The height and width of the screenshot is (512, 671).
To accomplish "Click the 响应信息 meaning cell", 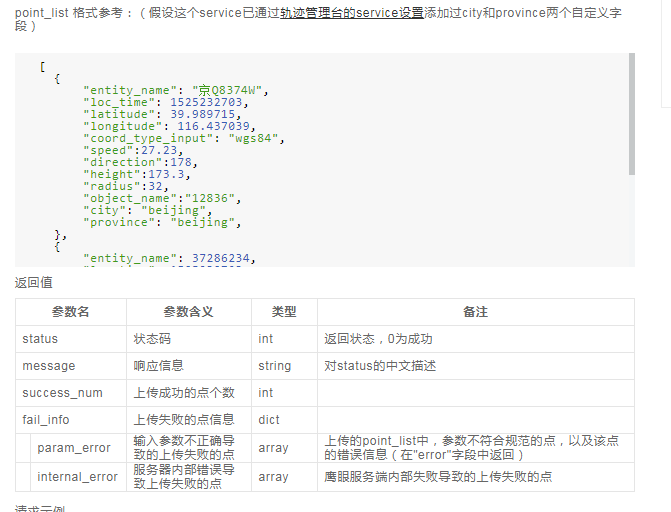I will pos(189,366).
